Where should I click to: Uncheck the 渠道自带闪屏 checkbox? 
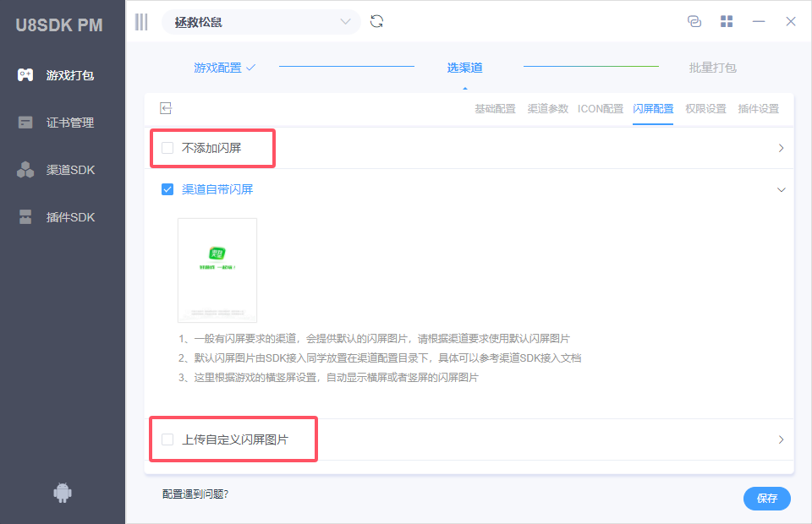[x=167, y=189]
